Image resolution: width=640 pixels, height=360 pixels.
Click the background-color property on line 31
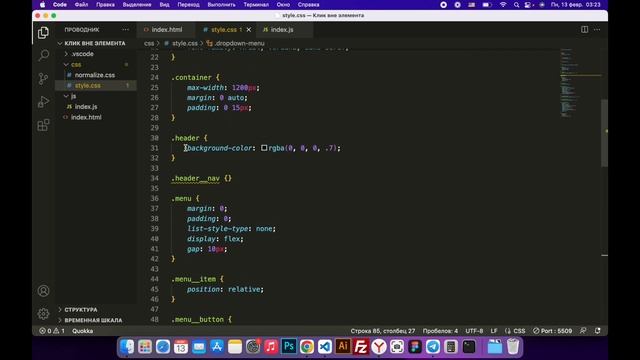coord(220,148)
